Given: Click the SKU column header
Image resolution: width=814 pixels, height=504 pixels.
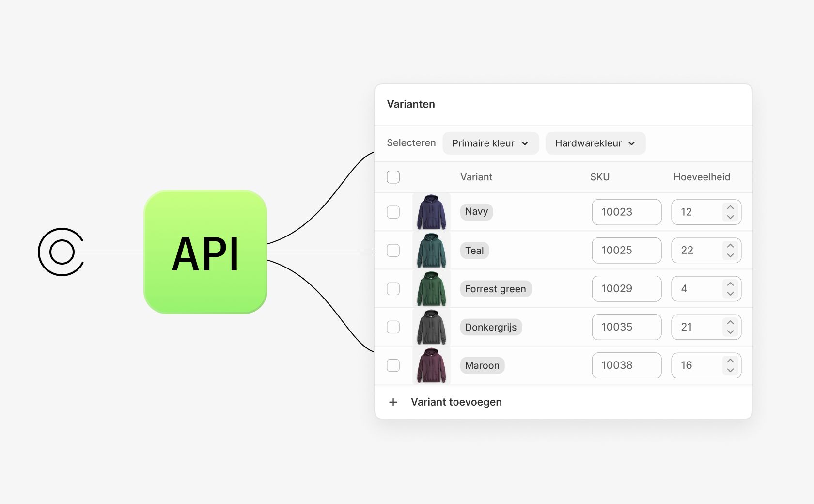Looking at the screenshot, I should (600, 177).
